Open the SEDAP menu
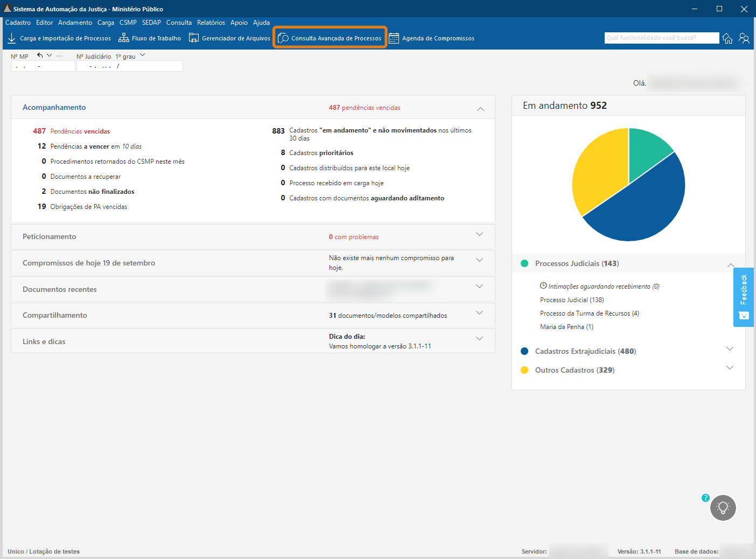756x559 pixels. click(x=151, y=23)
